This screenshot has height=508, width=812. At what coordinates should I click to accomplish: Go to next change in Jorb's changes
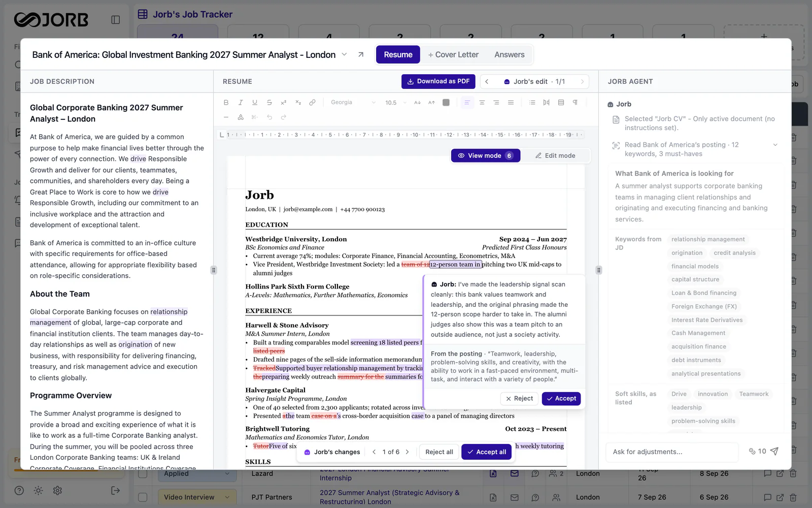tap(407, 452)
